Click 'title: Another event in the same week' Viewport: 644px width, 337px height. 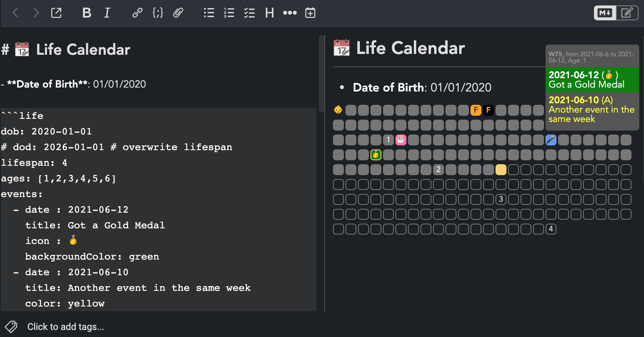(138, 288)
